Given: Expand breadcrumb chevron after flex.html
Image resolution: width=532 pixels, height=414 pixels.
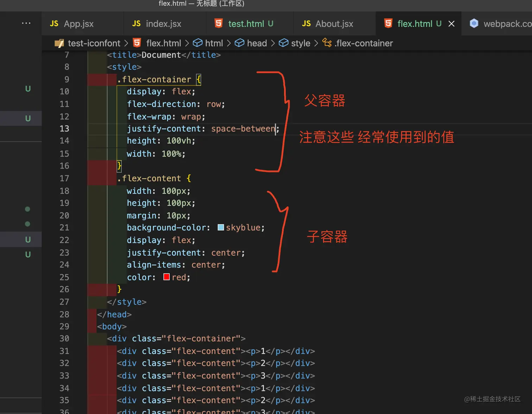Looking at the screenshot, I should coord(187,43).
